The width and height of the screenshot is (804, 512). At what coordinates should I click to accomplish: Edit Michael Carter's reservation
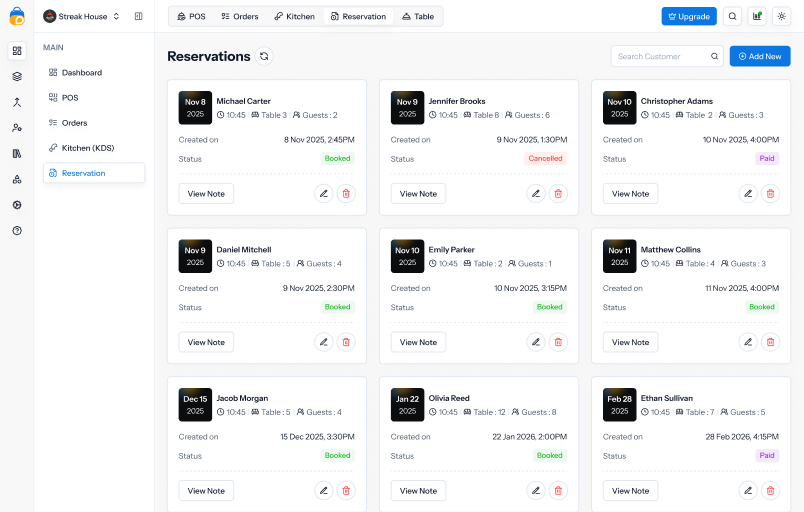click(323, 194)
